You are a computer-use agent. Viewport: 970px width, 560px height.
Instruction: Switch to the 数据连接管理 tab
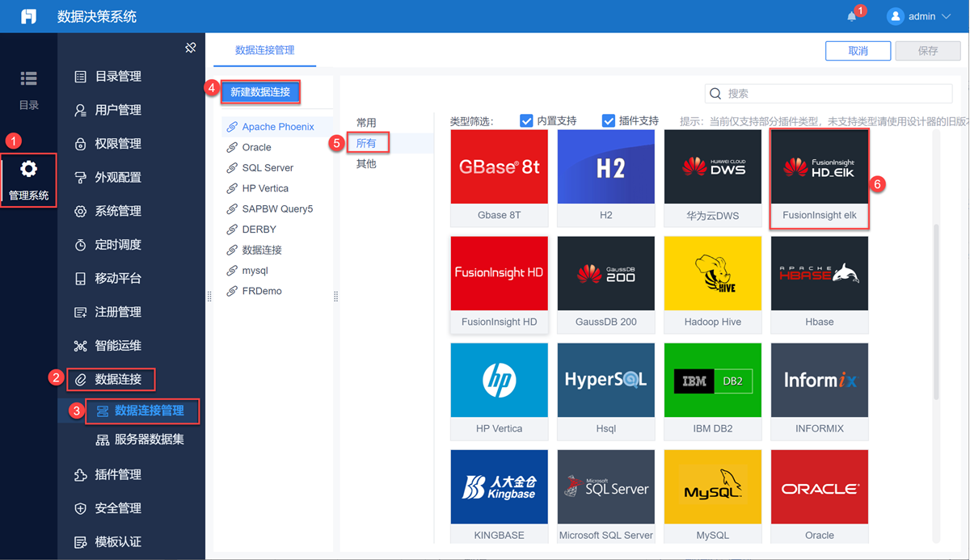click(x=265, y=50)
